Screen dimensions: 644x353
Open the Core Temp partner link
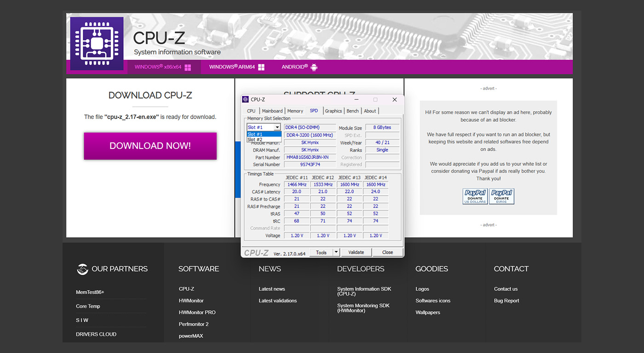(x=88, y=306)
